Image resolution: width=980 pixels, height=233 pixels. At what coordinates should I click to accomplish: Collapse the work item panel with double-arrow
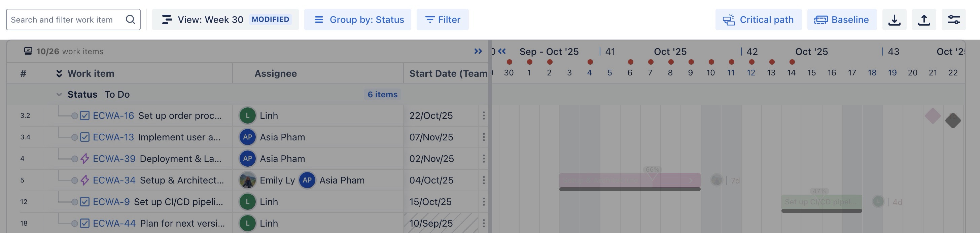pyautogui.click(x=478, y=52)
